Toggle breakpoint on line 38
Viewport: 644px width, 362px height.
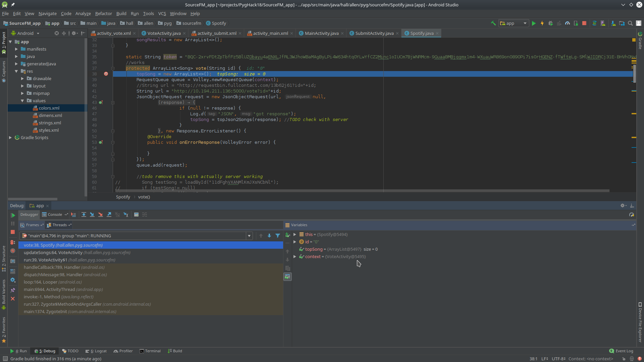click(106, 74)
